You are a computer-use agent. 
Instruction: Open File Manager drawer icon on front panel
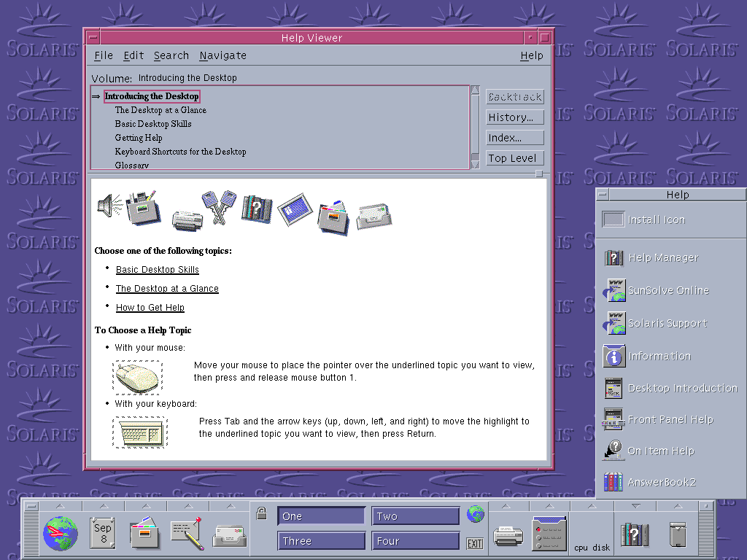[145, 533]
